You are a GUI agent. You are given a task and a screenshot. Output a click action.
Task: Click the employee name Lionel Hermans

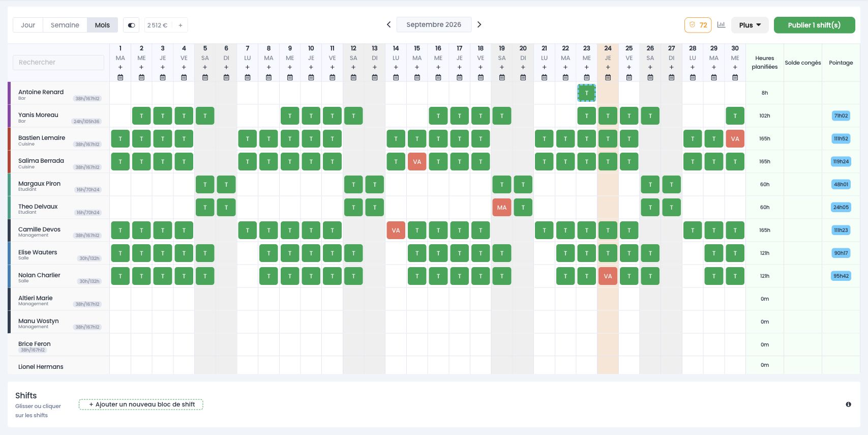point(41,367)
